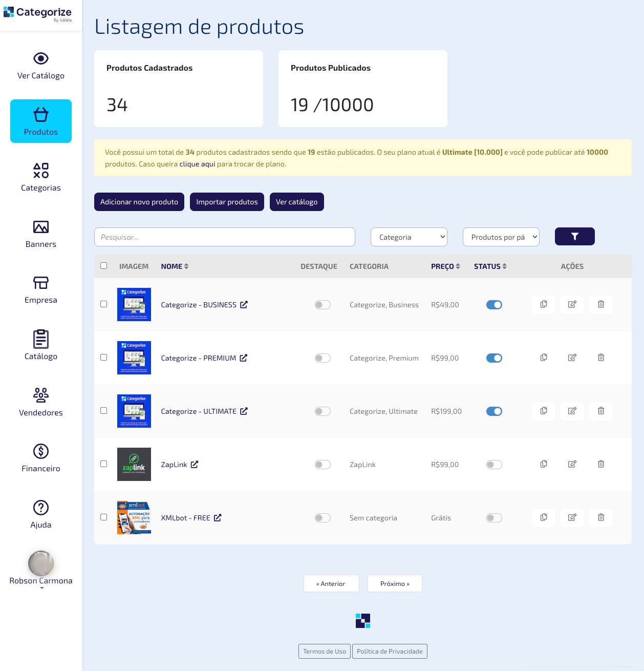Enable destaque for Categorize - BUSINESS

[323, 305]
